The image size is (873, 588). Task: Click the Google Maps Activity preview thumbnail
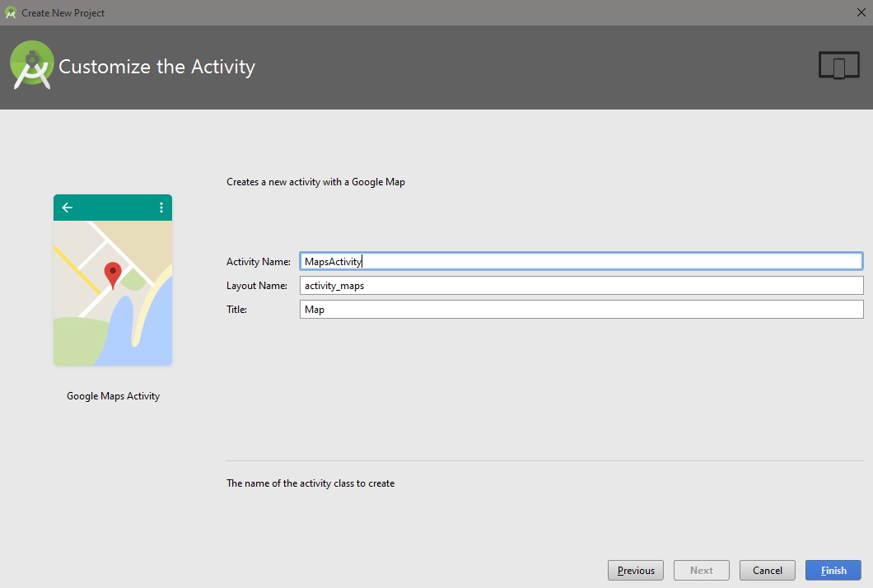pos(113,280)
